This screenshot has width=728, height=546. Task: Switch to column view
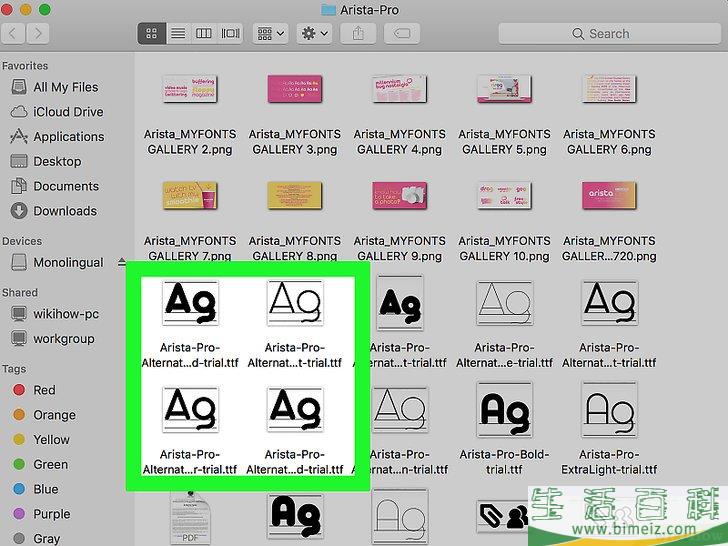coord(203,33)
